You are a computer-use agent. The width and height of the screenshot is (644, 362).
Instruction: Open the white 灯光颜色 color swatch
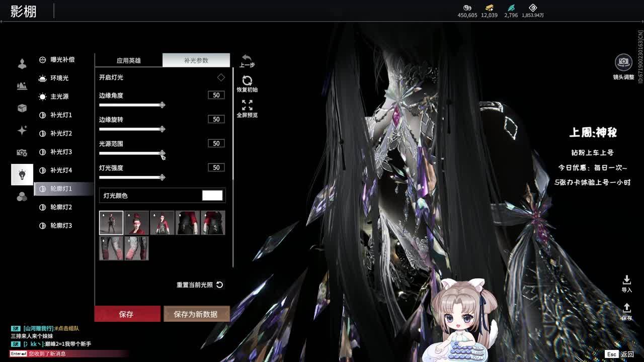coord(212,196)
